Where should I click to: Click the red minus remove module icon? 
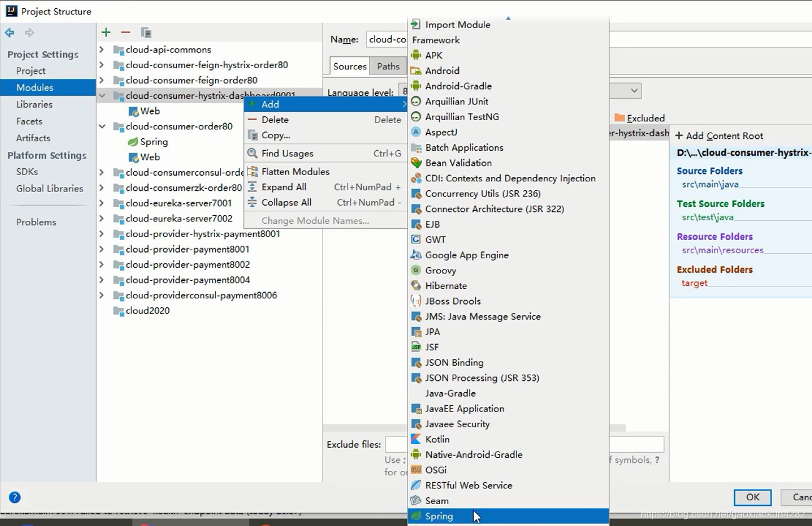[126, 33]
